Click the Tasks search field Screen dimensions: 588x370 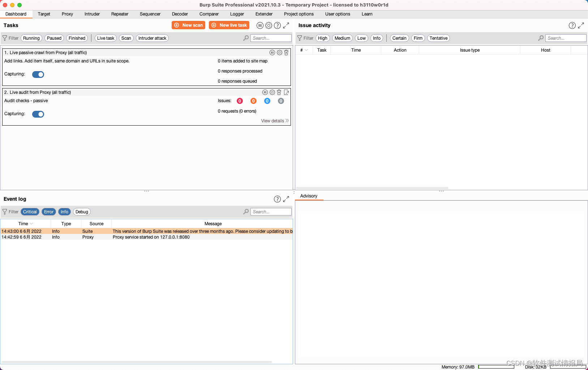[x=271, y=38]
